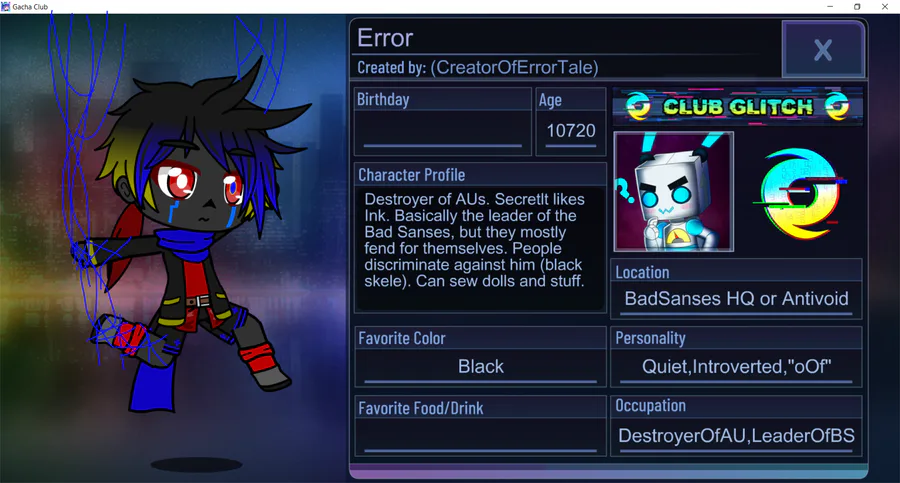Close the Error profile panel with X
Screen dimensions: 900x483
pos(823,49)
